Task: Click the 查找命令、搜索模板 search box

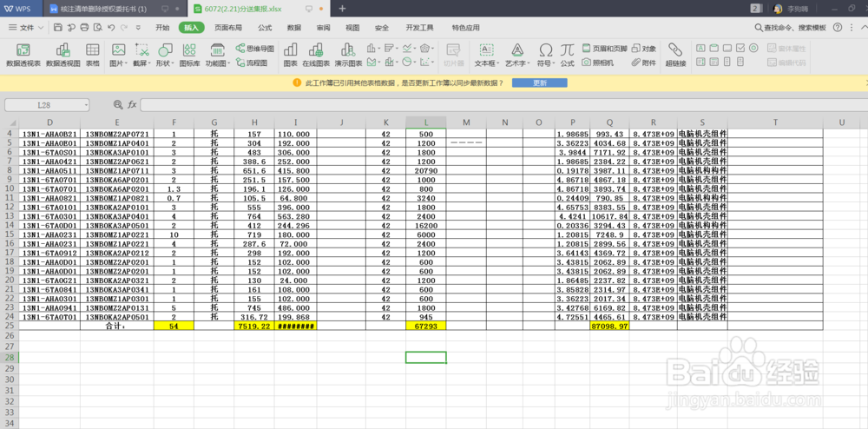Action: (x=791, y=27)
